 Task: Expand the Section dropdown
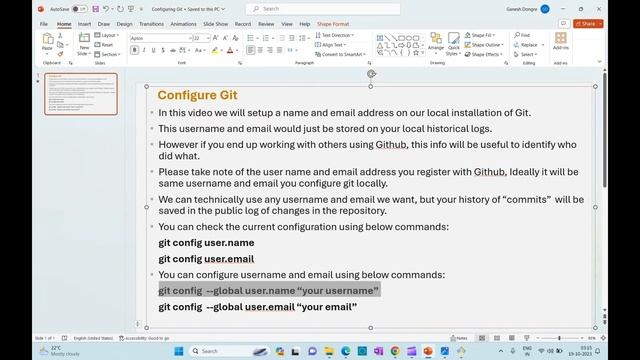(107, 54)
